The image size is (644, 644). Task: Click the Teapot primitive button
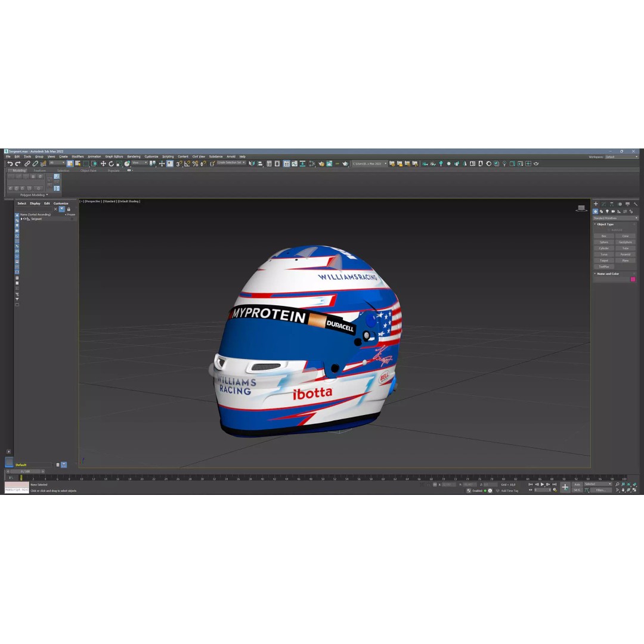[x=604, y=261]
